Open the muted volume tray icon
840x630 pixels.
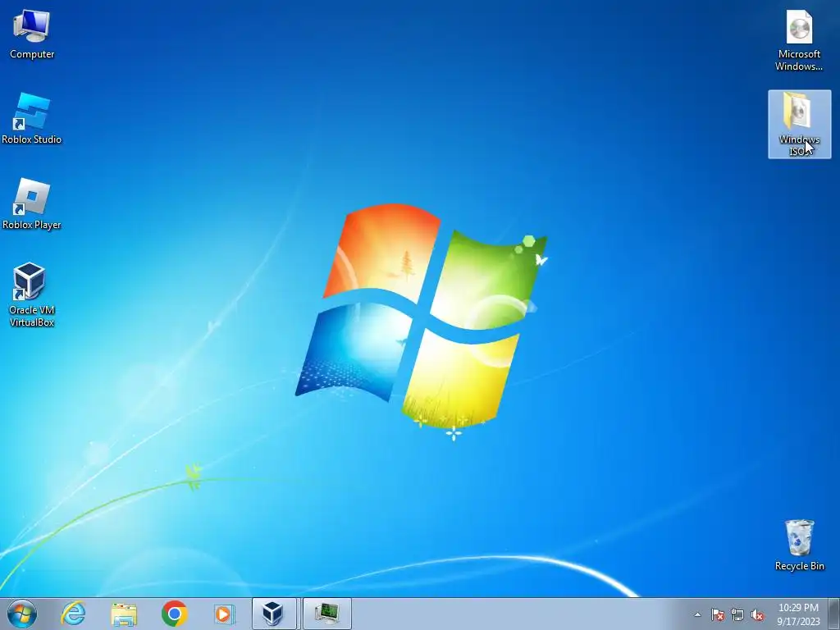click(757, 615)
